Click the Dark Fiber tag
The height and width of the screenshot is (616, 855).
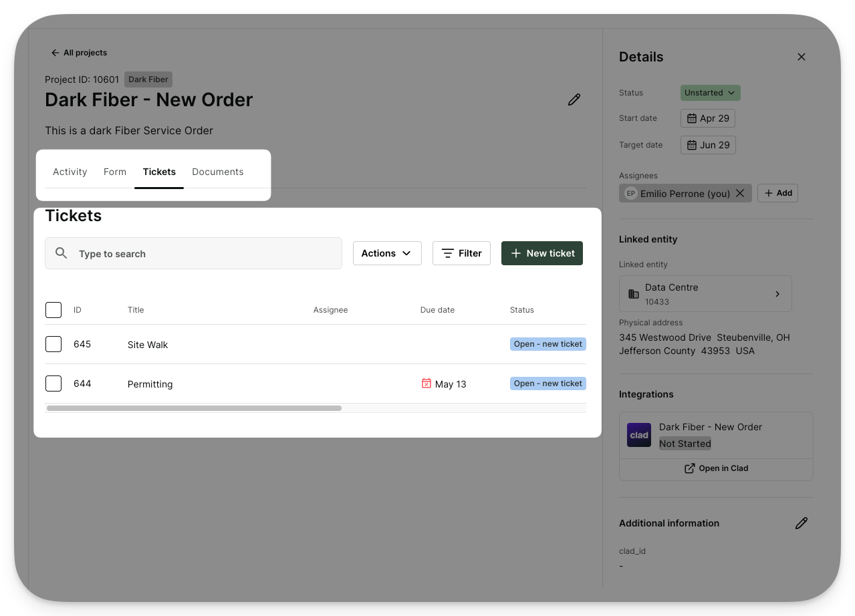pyautogui.click(x=148, y=80)
